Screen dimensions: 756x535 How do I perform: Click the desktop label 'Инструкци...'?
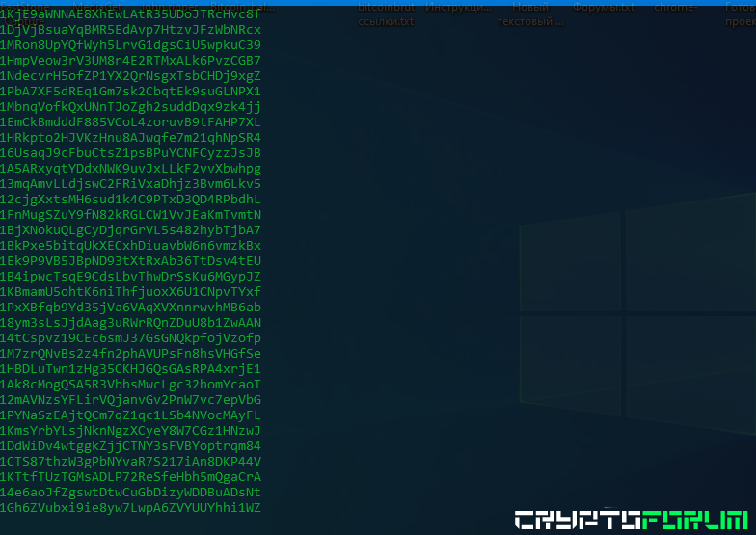coord(459,8)
